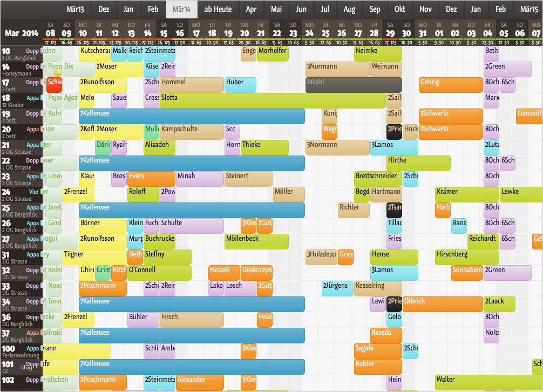Open the Thieke booking block

tap(264, 147)
